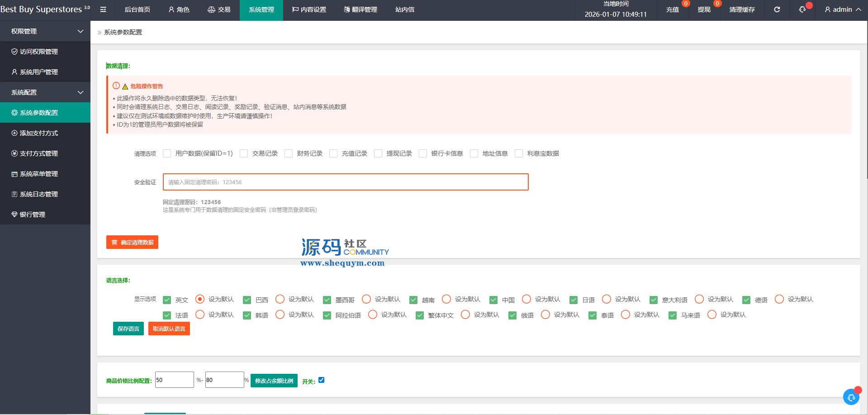
Task: Click the 确定清理数据 button
Action: (132, 242)
